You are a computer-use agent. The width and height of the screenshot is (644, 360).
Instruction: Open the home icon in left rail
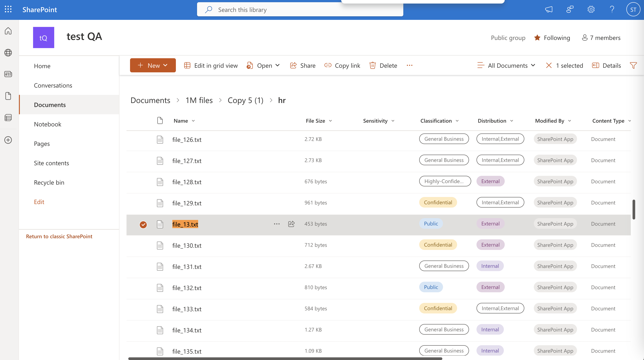[x=8, y=31]
